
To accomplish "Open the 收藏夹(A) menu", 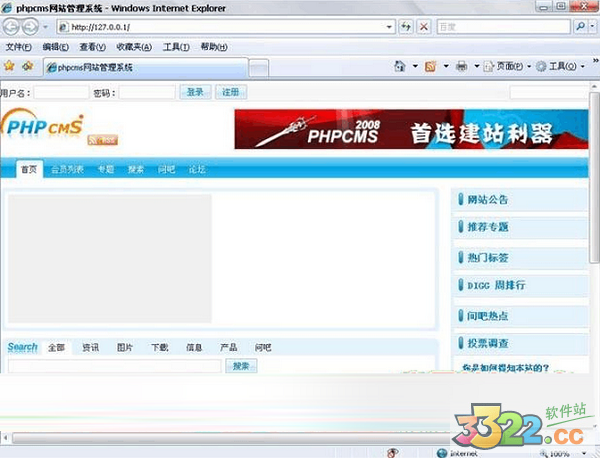I will point(132,46).
